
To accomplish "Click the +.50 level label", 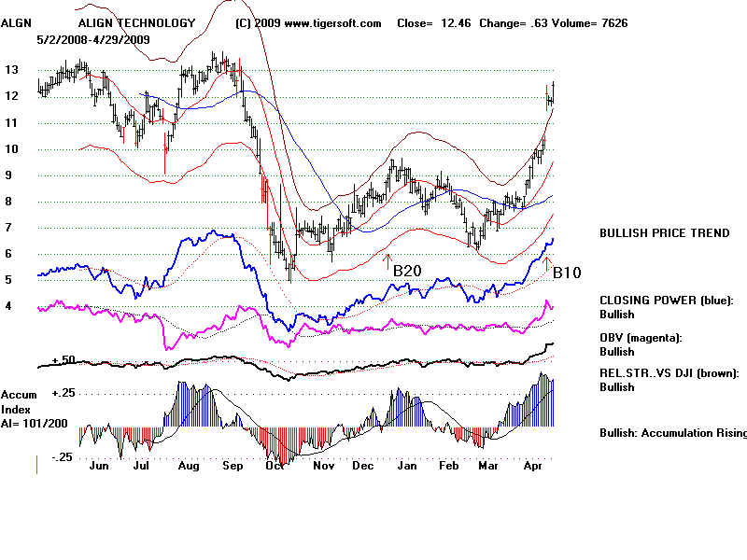I will click(63, 360).
